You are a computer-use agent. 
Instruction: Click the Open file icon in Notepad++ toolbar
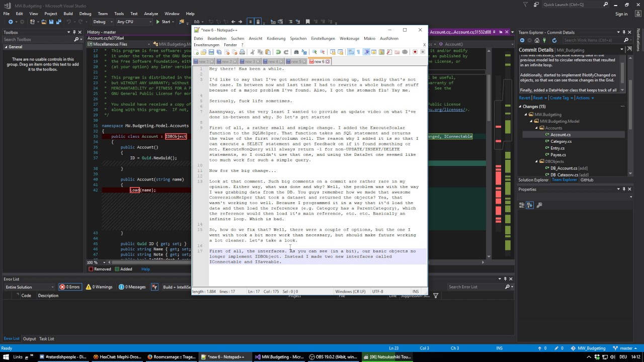(203, 52)
